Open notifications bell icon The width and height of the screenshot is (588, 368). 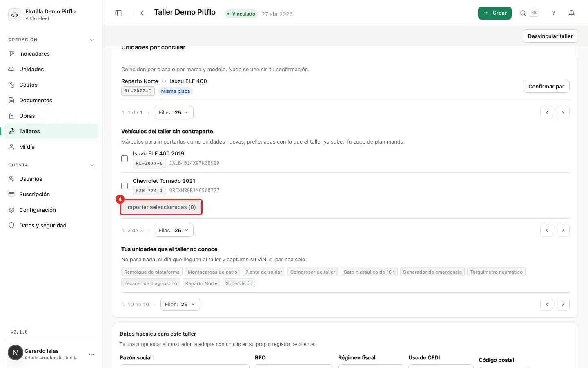pos(572,13)
